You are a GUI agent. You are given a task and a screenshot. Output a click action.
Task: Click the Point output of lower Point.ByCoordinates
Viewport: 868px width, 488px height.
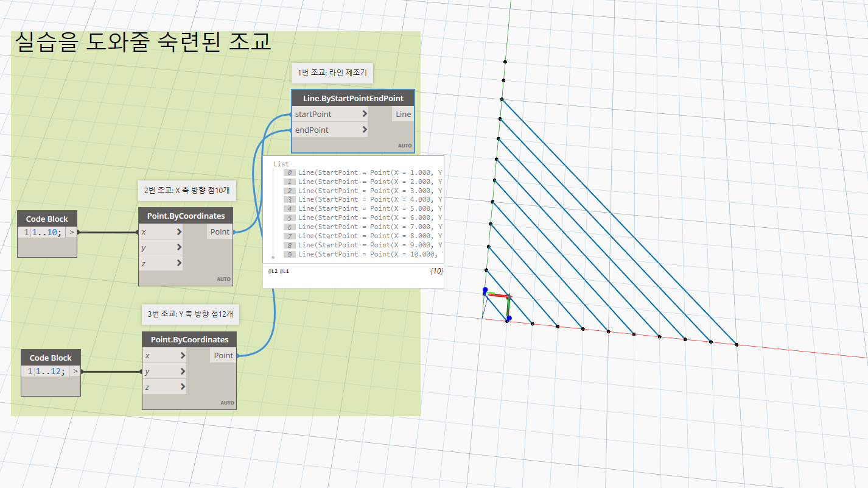click(x=223, y=355)
